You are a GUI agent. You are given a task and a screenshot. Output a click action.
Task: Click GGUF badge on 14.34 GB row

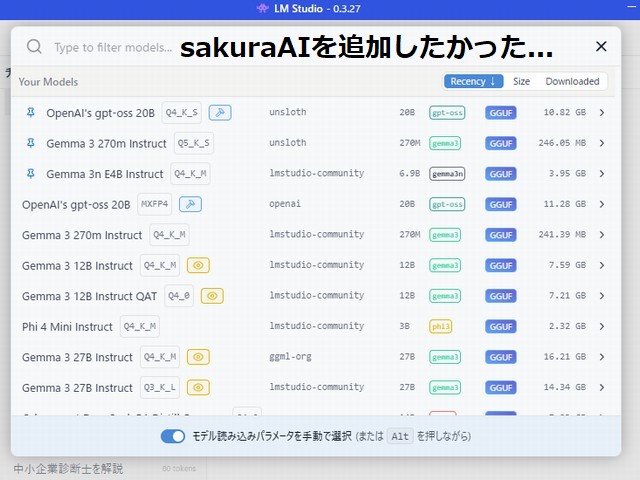(501, 387)
